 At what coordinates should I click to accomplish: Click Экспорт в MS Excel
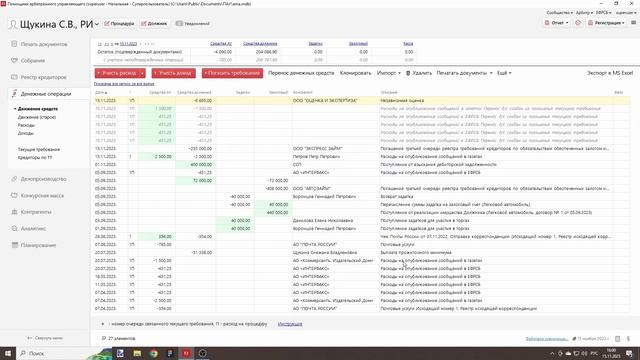coord(610,73)
